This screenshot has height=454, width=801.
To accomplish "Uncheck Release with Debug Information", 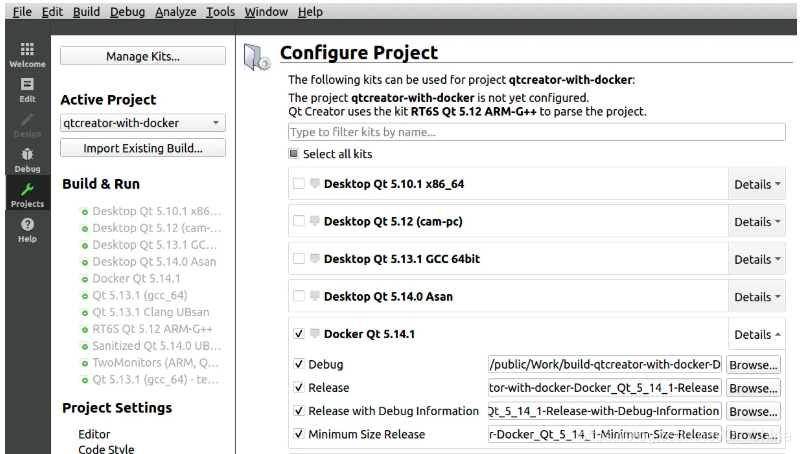I will 299,411.
